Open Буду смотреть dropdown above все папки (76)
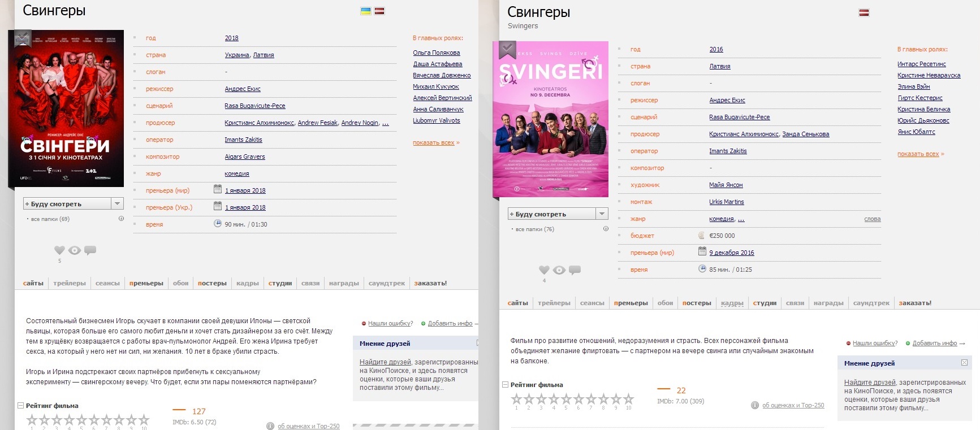This screenshot has height=430, width=980. pos(602,214)
